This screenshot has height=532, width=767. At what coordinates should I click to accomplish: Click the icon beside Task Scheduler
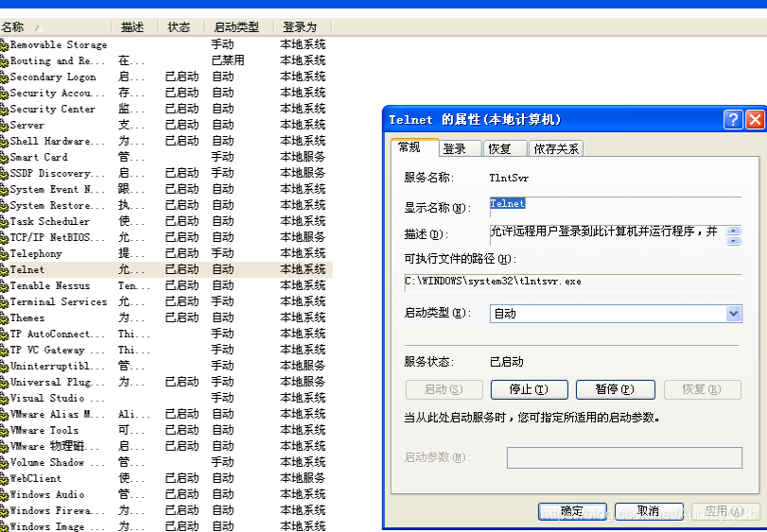5,222
